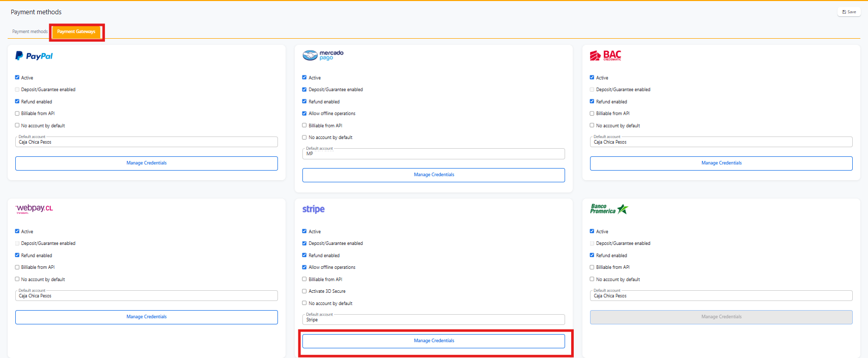868x358 pixels.
Task: Click the Webpay.cl logo
Action: 34,209
